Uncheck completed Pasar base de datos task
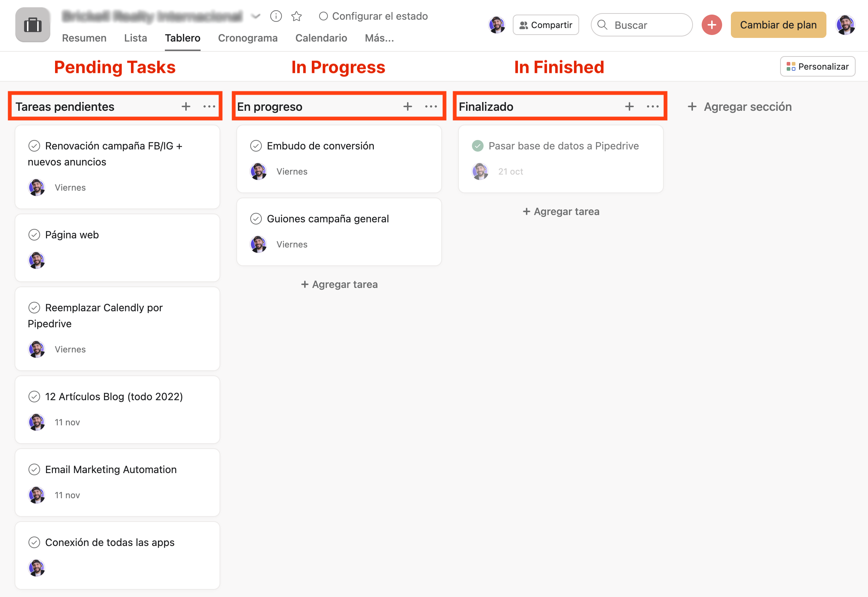868x597 pixels. (478, 146)
